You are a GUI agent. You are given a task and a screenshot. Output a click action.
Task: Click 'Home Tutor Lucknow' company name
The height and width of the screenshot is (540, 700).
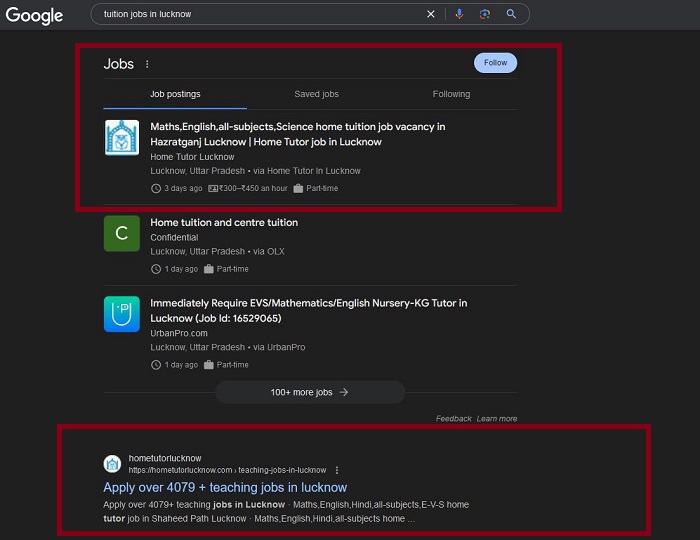[192, 157]
